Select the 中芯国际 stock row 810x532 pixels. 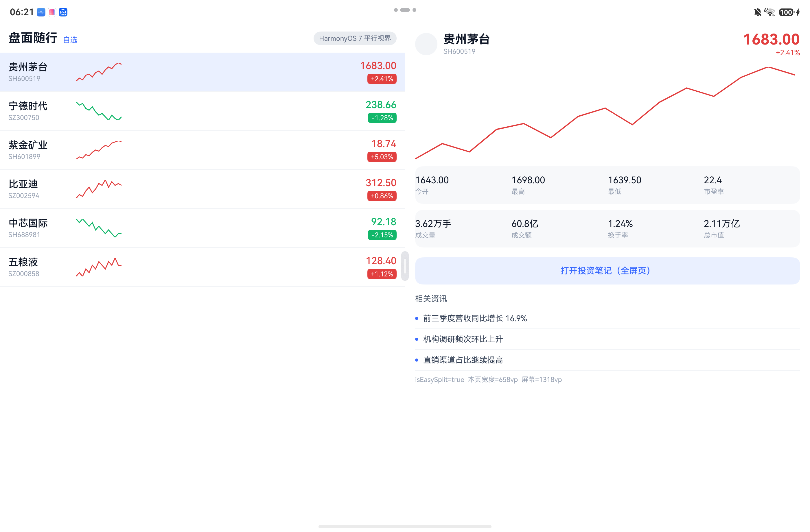pyautogui.click(x=203, y=228)
